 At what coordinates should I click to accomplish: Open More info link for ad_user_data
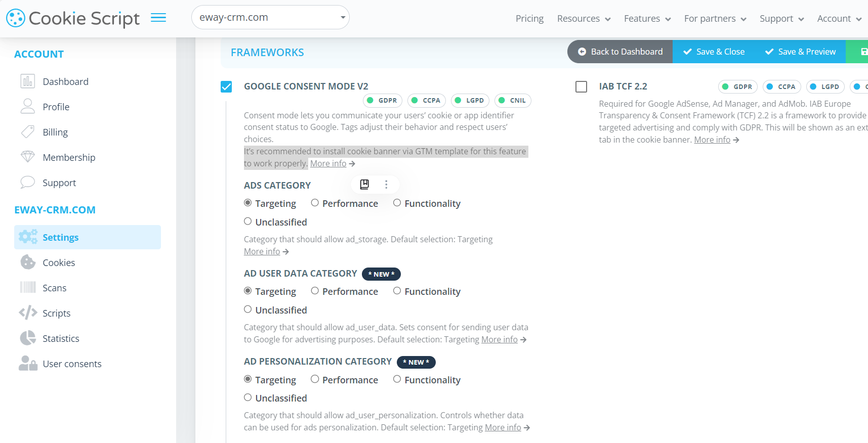(499, 339)
